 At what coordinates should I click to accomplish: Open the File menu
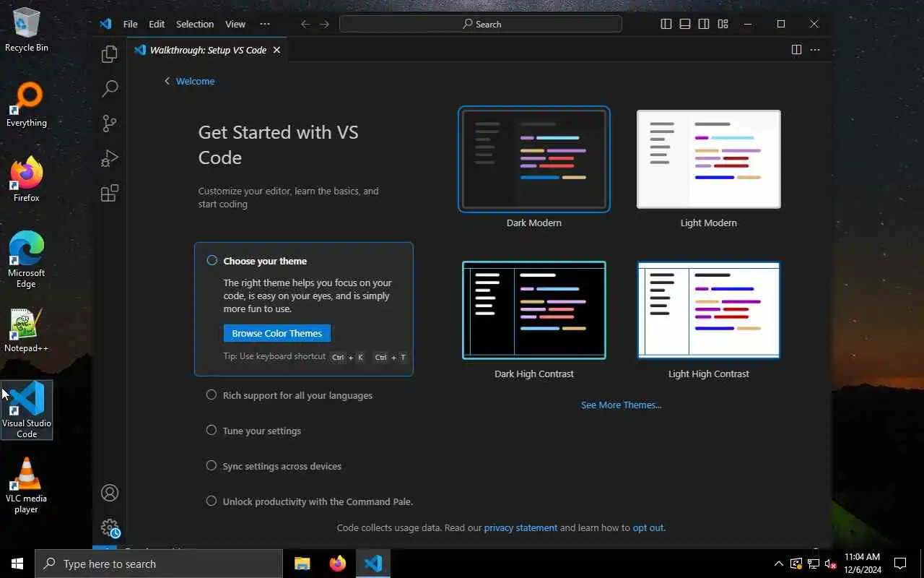click(131, 24)
